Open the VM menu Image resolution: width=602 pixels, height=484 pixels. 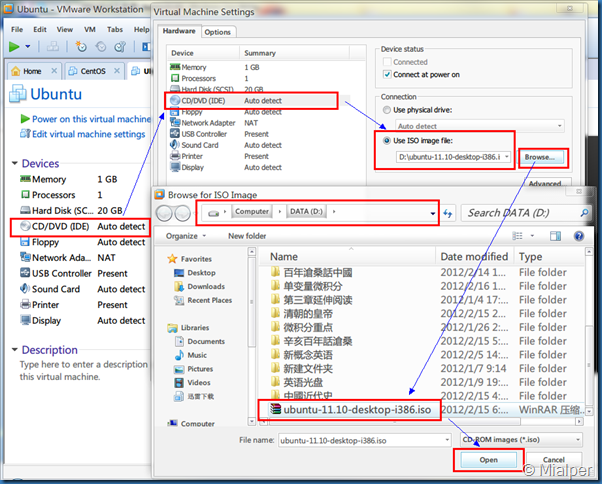click(90, 30)
